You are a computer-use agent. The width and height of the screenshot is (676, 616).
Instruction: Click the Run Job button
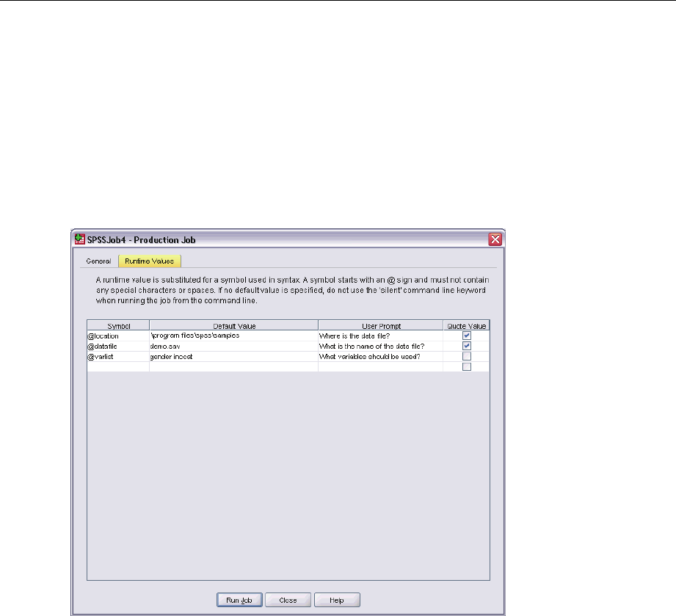click(239, 600)
